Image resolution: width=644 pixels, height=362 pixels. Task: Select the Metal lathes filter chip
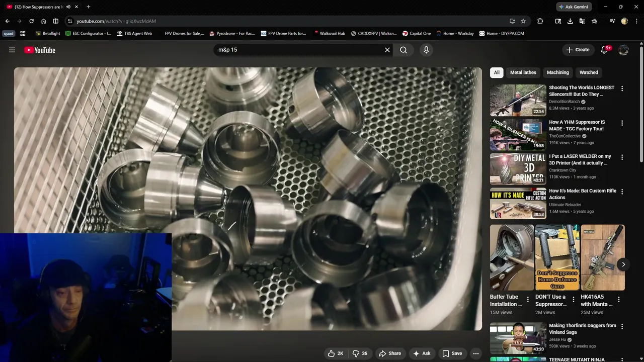pyautogui.click(x=523, y=72)
